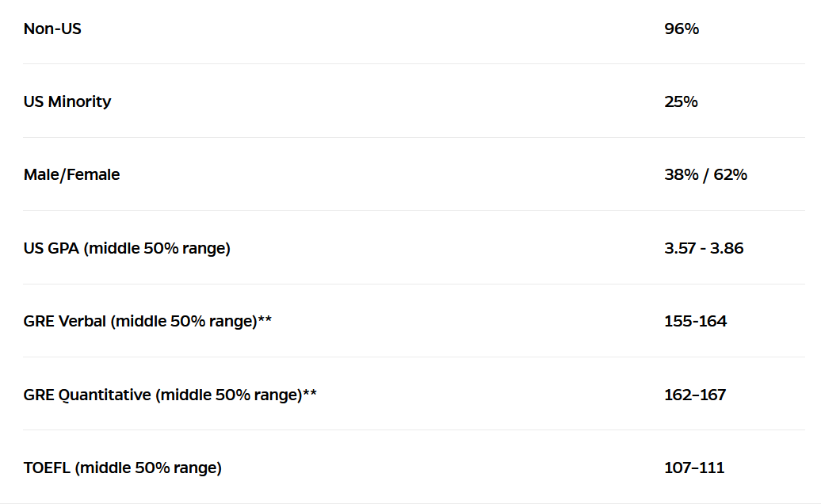
Task: Click the 62% female percentage
Action: [x=730, y=175]
